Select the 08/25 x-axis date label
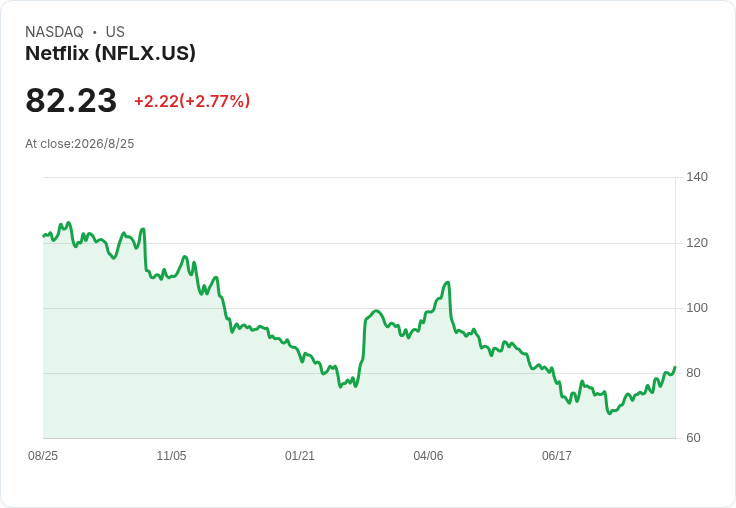 [43, 455]
